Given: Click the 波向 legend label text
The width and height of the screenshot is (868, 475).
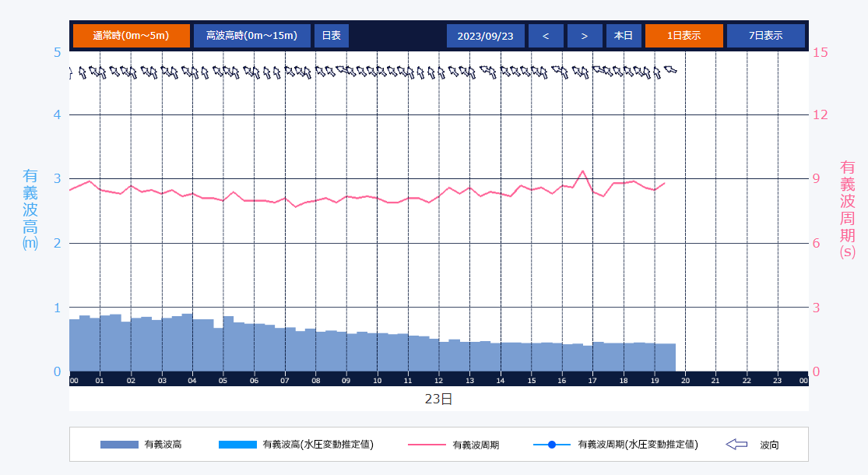Looking at the screenshot, I should tap(769, 445).
